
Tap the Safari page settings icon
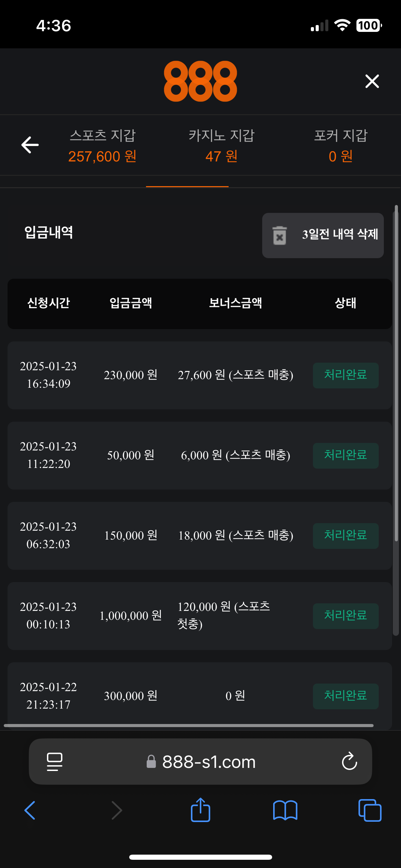[x=54, y=762]
